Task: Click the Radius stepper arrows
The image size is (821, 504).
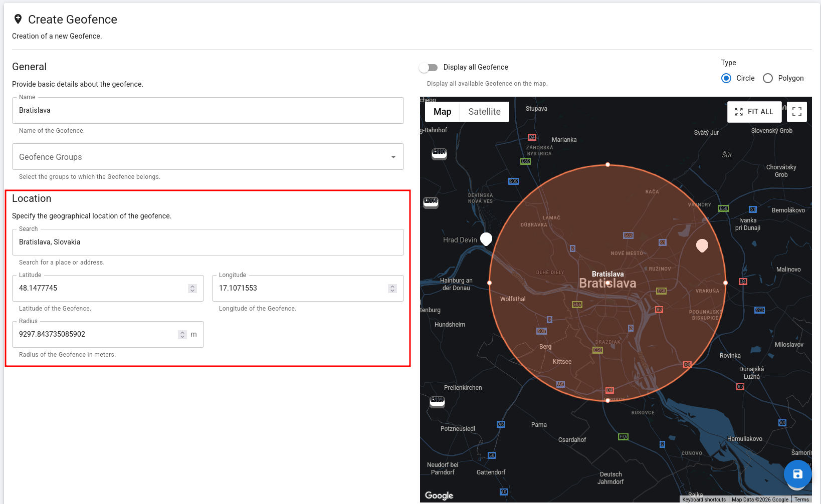Action: (182, 335)
